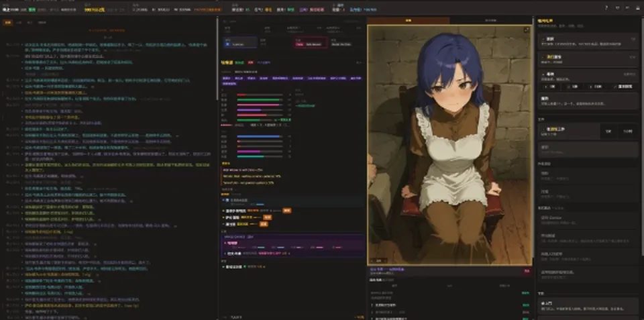Focus the lighter gray input card in the right panel
644x320 pixels.
588,150
